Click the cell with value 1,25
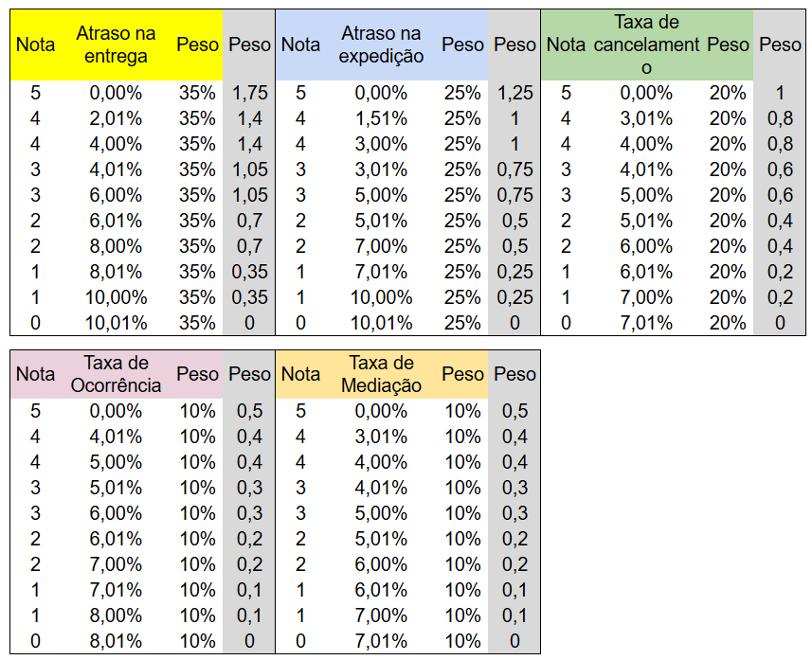Viewport: 812px width, 660px height. point(514,93)
